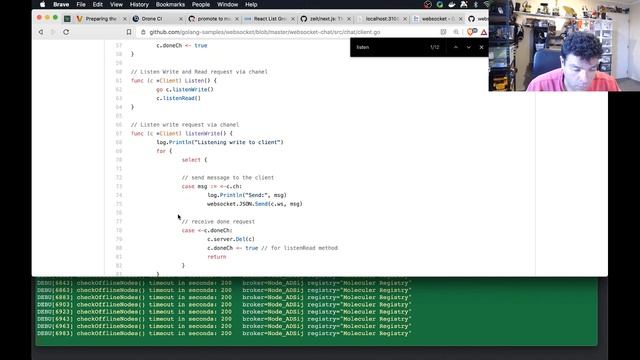The height and width of the screenshot is (360, 640).
Task: Click the listenWrite() call on line 62
Action: point(193,89)
